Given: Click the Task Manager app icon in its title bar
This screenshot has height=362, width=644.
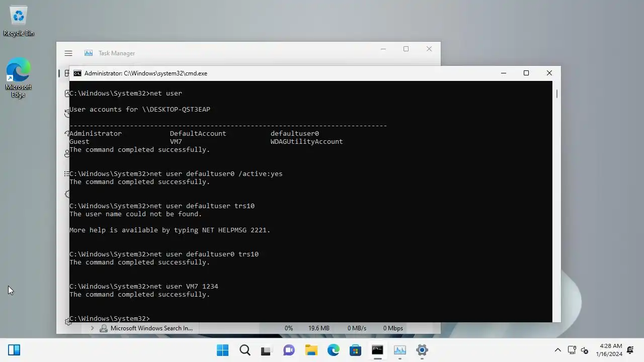Looking at the screenshot, I should point(89,53).
